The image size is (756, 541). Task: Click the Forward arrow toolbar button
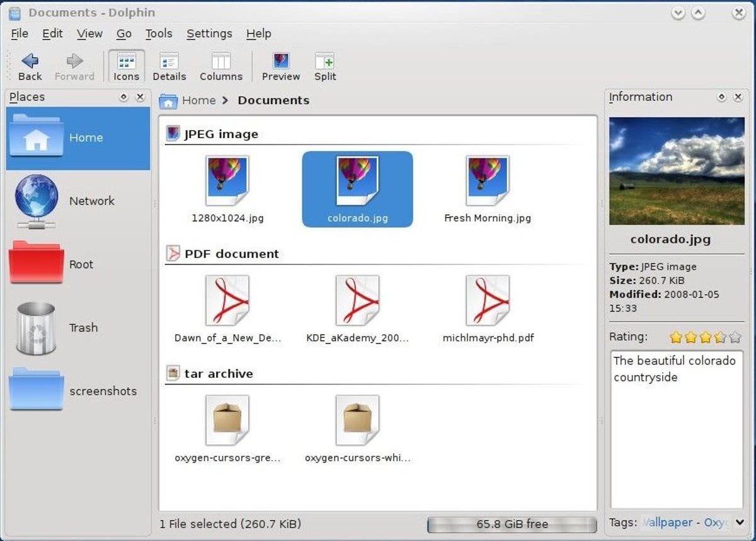point(74,67)
